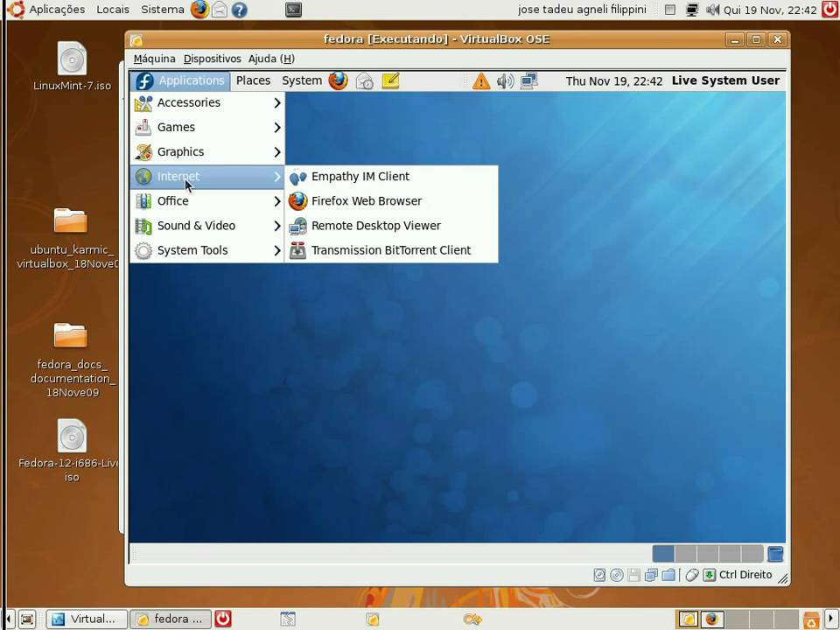Screen dimensions: 840x630
Task: Click the Fedora network connection icon
Action: [x=528, y=80]
